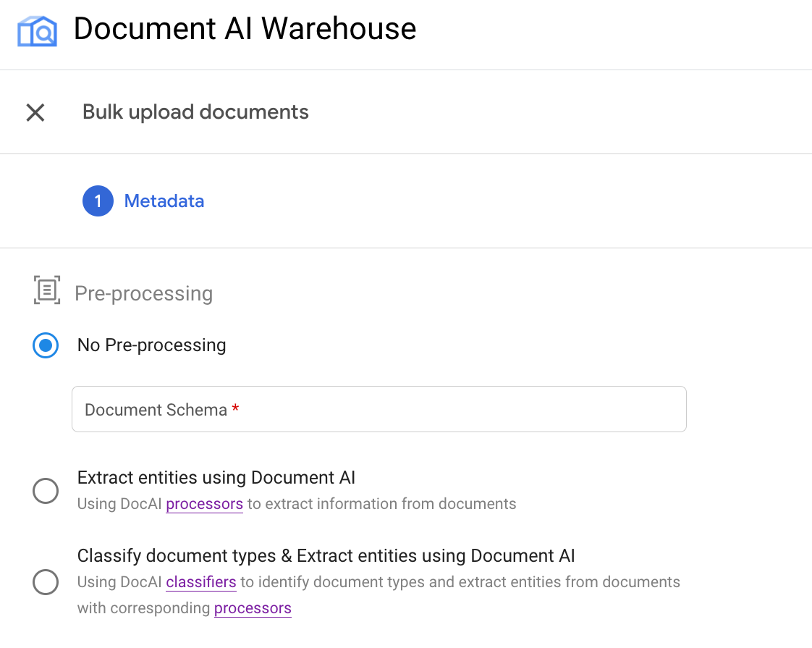This screenshot has width=812, height=648.
Task: Click the red required asterisk on Document Schema
Action: click(x=235, y=410)
